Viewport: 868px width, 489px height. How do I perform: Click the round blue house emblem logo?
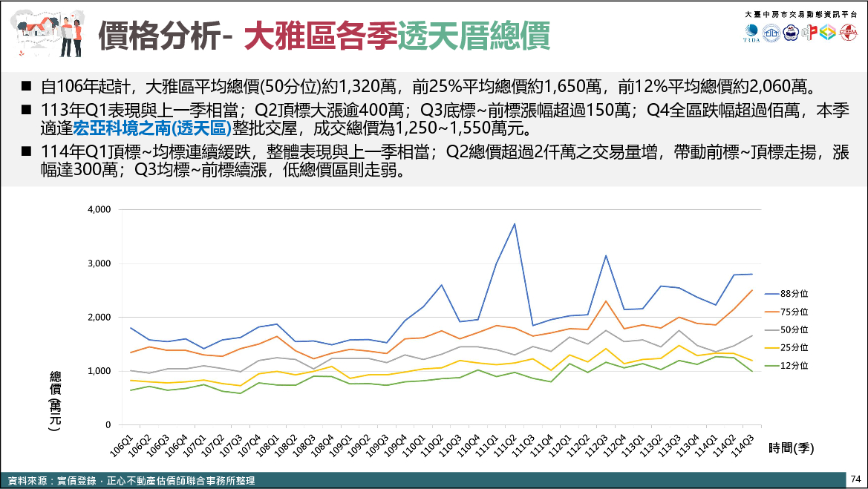[x=772, y=34]
